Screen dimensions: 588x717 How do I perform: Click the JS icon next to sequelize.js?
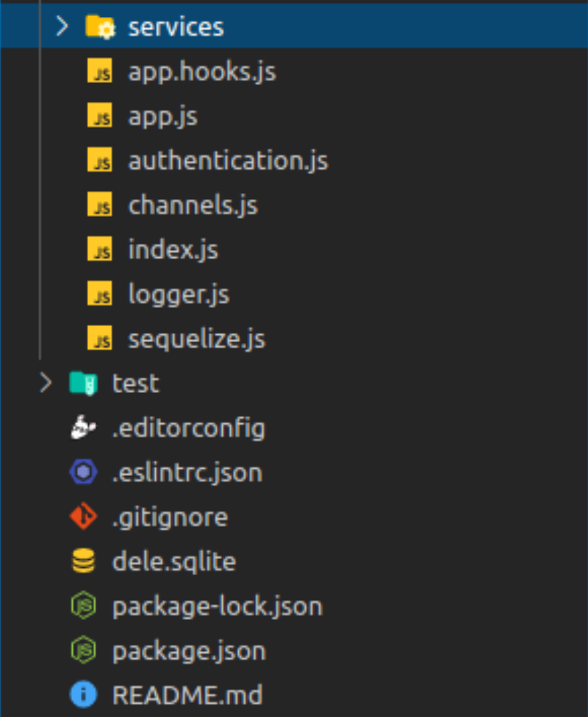(x=99, y=339)
